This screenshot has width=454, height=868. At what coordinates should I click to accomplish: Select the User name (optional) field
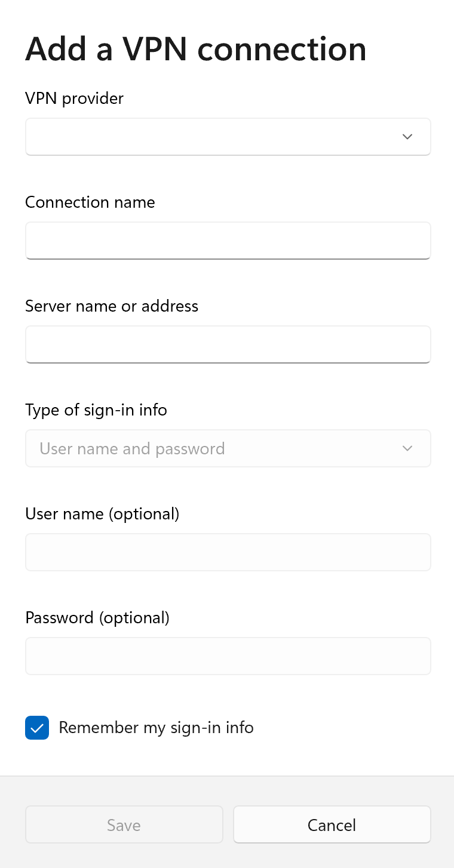[228, 552]
